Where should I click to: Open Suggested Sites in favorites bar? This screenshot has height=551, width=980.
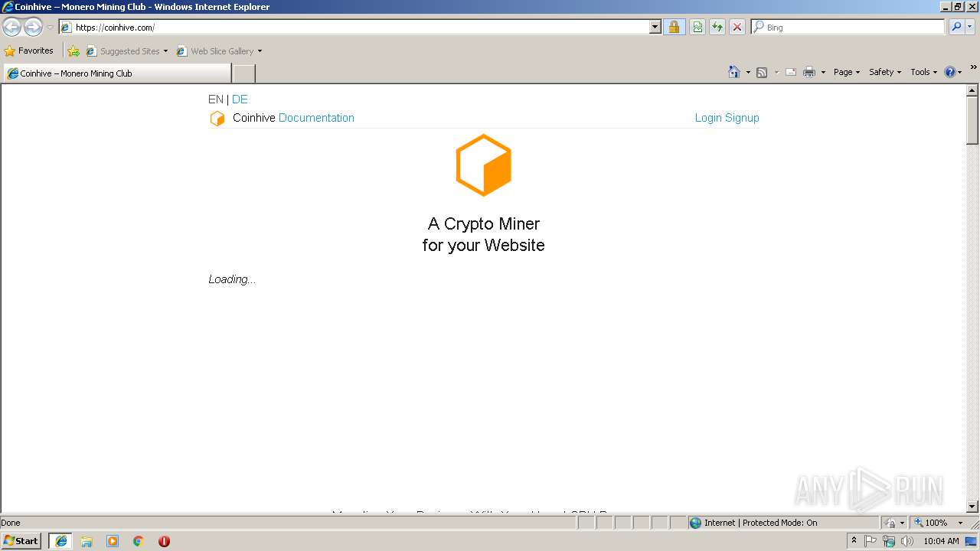pos(127,51)
